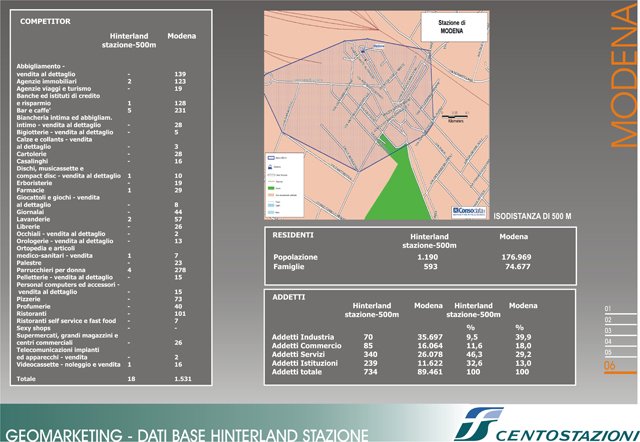
Task: Click the 'Agenzie viaggi e turismo' row label
Action: pyautogui.click(x=54, y=89)
